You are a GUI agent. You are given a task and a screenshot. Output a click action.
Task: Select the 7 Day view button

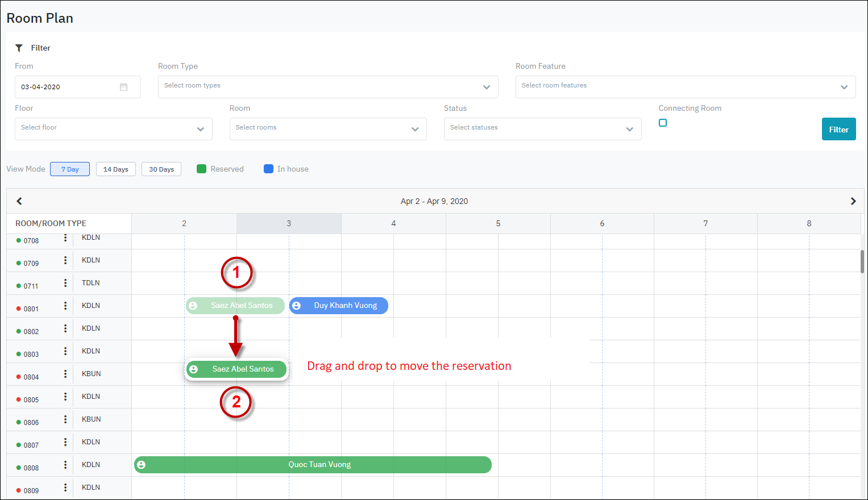[70, 169]
